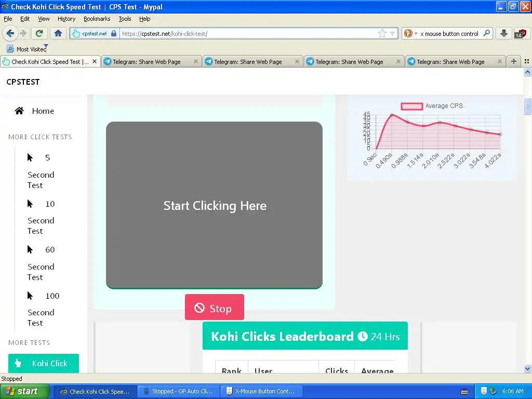Focus the URL address field
Viewport: 532px width, 399px height.
coord(248,33)
